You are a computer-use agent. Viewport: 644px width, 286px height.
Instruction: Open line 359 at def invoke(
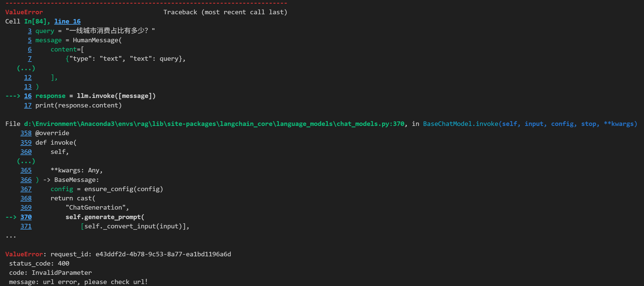26,143
